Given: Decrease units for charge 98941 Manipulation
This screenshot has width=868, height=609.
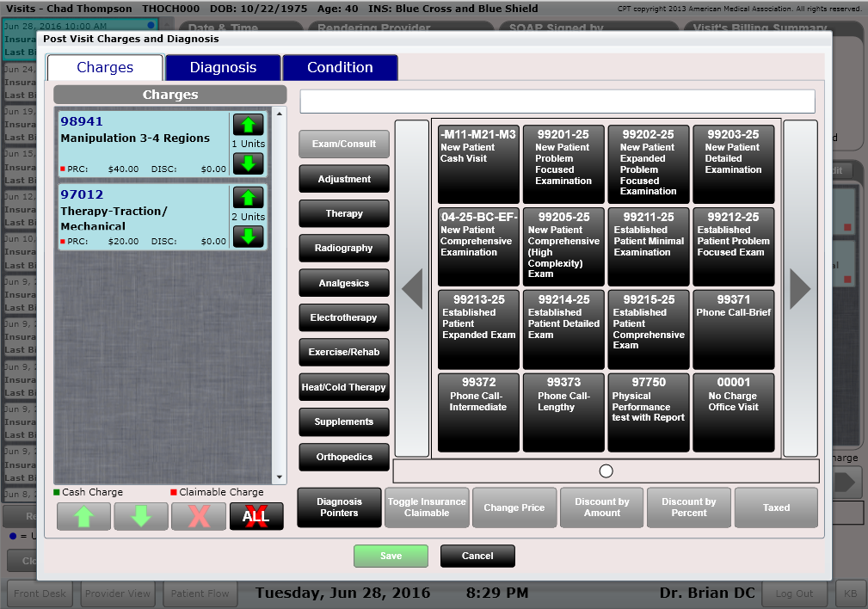Looking at the screenshot, I should pyautogui.click(x=248, y=163).
